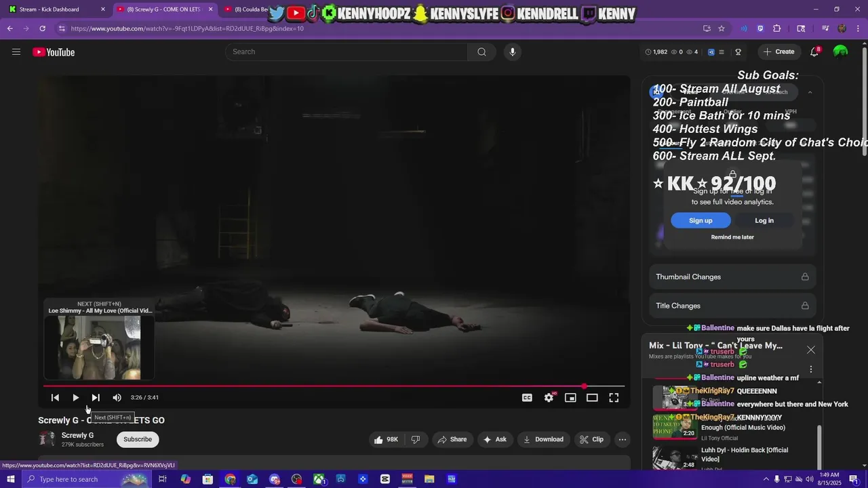Skip to next video in player
This screenshot has height=488, width=868.
96,398
